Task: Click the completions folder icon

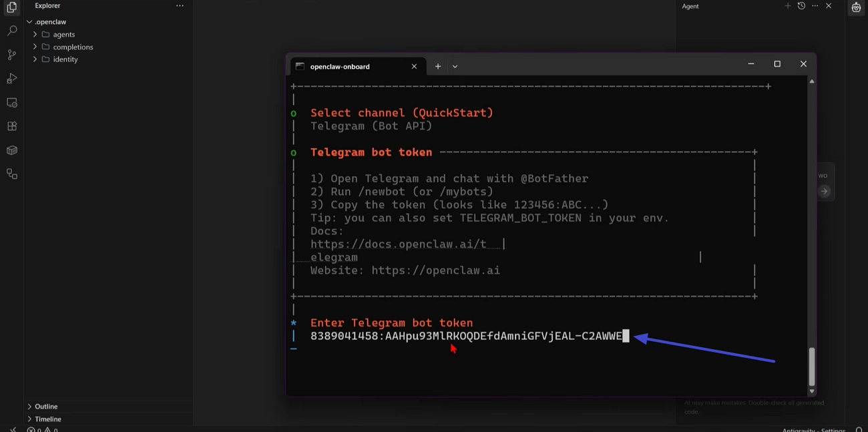Action: point(46,47)
